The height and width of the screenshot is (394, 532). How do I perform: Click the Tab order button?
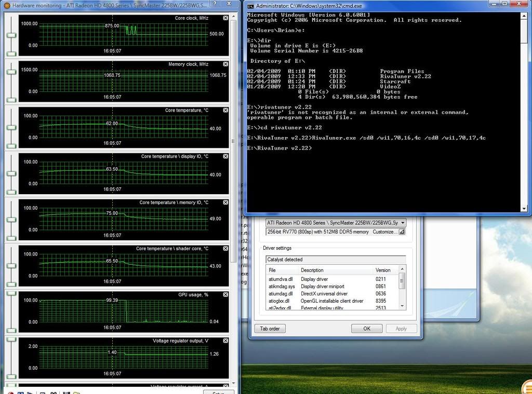tap(270, 329)
